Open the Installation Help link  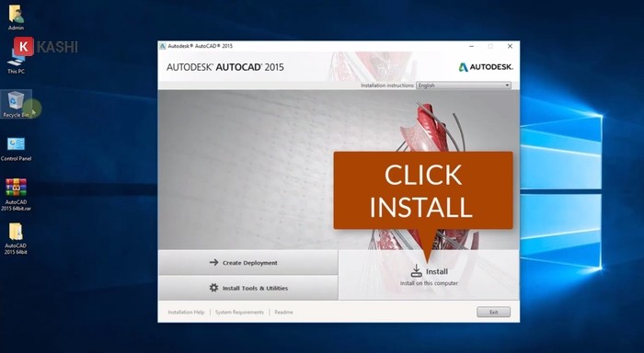coord(186,313)
